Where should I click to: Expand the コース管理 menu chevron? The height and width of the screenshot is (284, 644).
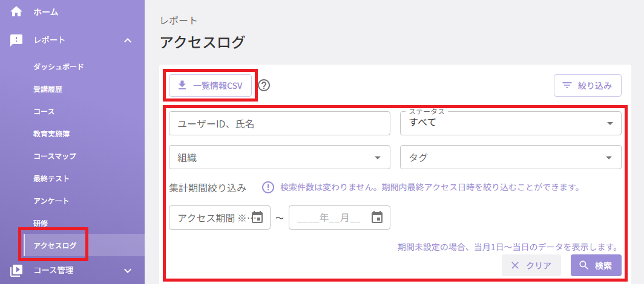pos(128,271)
